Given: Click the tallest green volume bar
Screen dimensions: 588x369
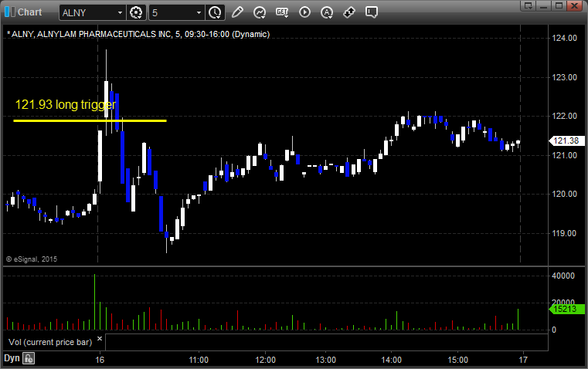Looking at the screenshot, I should pos(94,302).
